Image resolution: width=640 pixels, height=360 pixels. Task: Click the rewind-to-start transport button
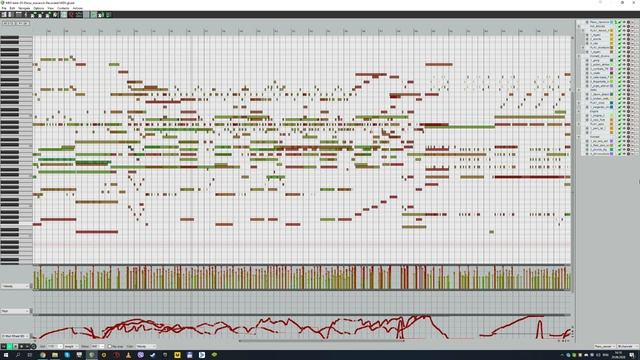point(4,347)
